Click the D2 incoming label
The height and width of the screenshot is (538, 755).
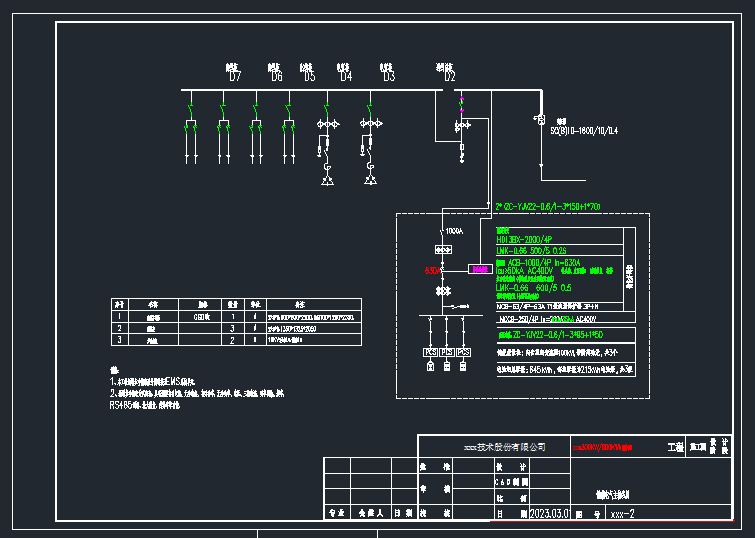449,76
